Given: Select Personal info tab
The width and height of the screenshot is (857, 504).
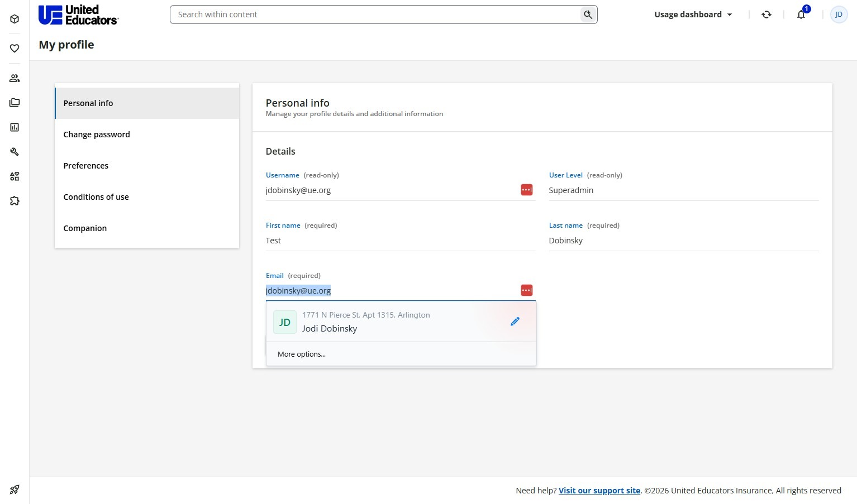Looking at the screenshot, I should 147,103.
